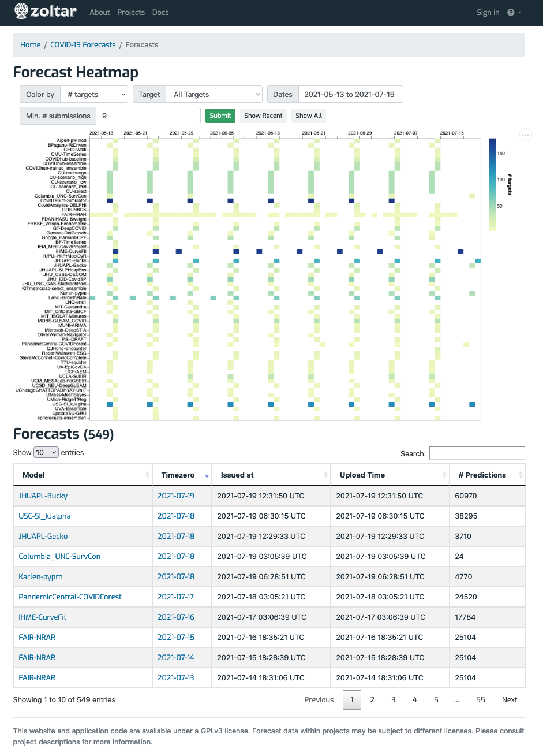Open Karlen-pypm model link
The width and height of the screenshot is (543, 756).
tap(40, 576)
